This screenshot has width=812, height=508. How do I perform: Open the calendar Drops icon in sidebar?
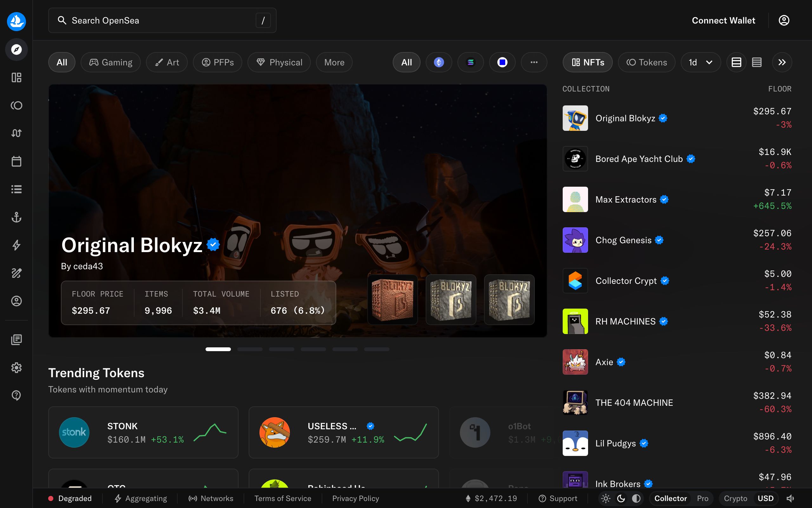(16, 161)
